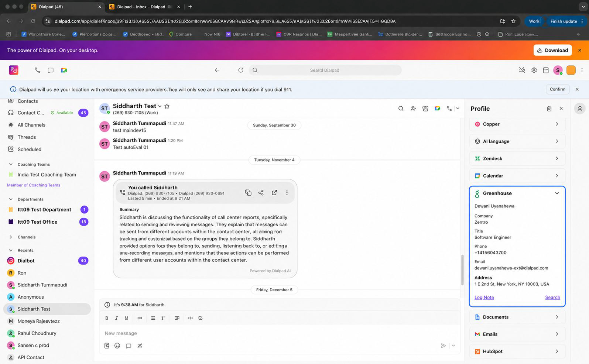Go back with the arrow icon
Image resolution: width=589 pixels, height=364 pixels.
tap(217, 70)
